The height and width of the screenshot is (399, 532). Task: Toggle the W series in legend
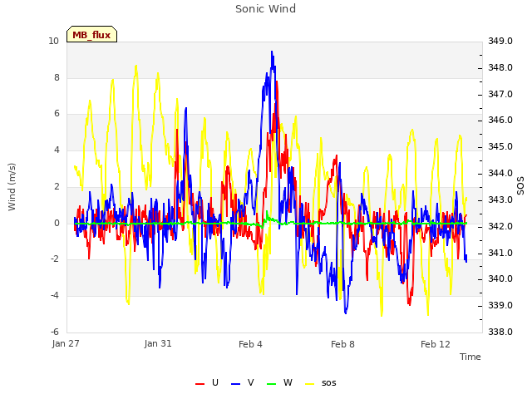coord(279,382)
